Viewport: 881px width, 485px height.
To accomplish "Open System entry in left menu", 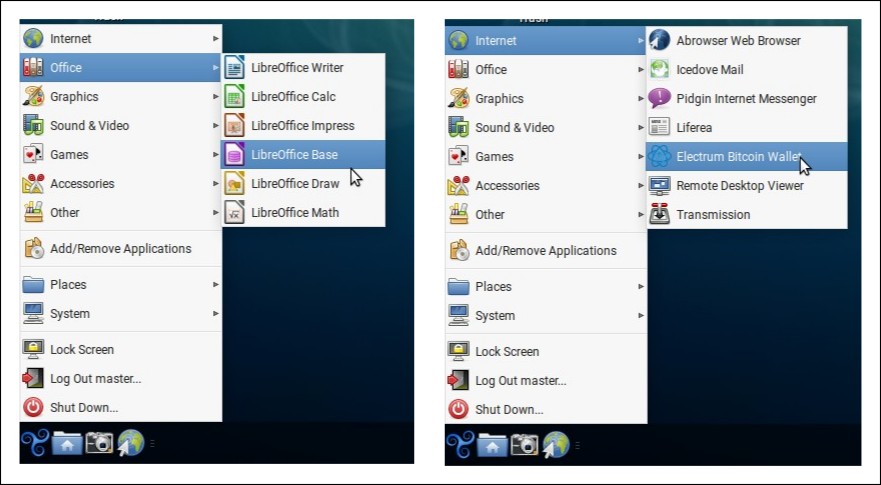I will (121, 314).
